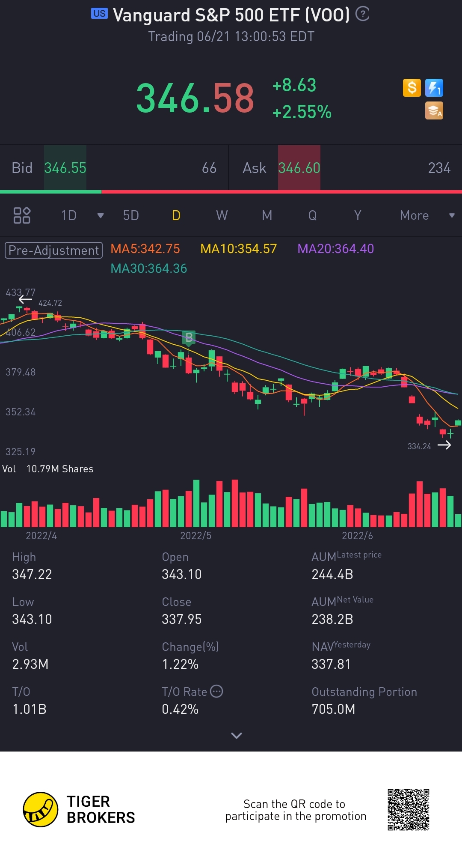The image size is (462, 868).
Task: Tap the Close value 337.95
Action: click(182, 619)
